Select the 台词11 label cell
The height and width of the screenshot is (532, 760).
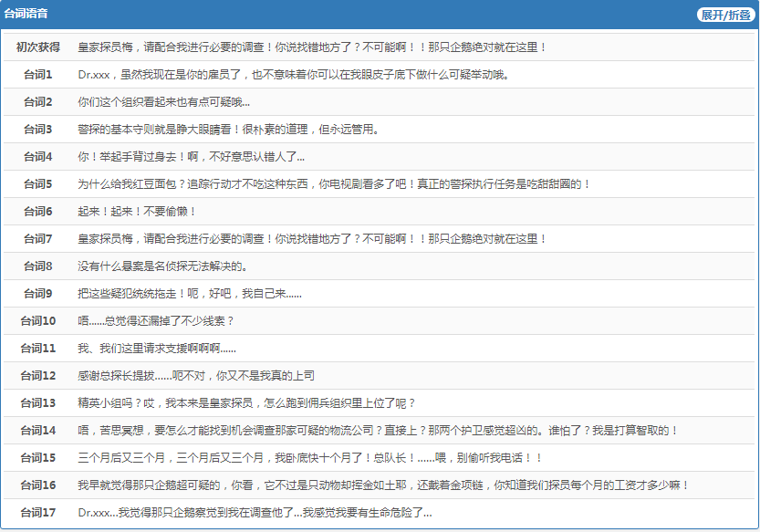(x=38, y=349)
